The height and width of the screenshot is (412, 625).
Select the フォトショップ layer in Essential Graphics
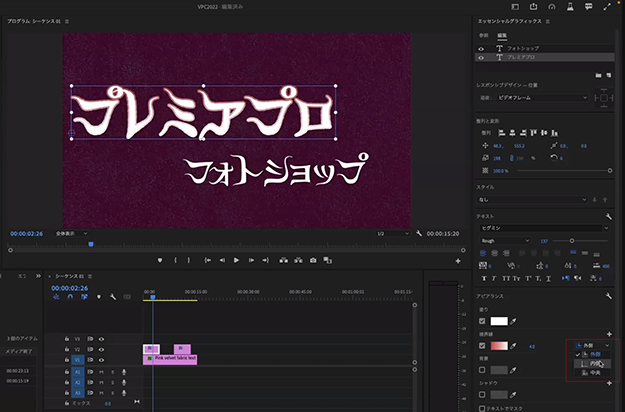coord(544,48)
